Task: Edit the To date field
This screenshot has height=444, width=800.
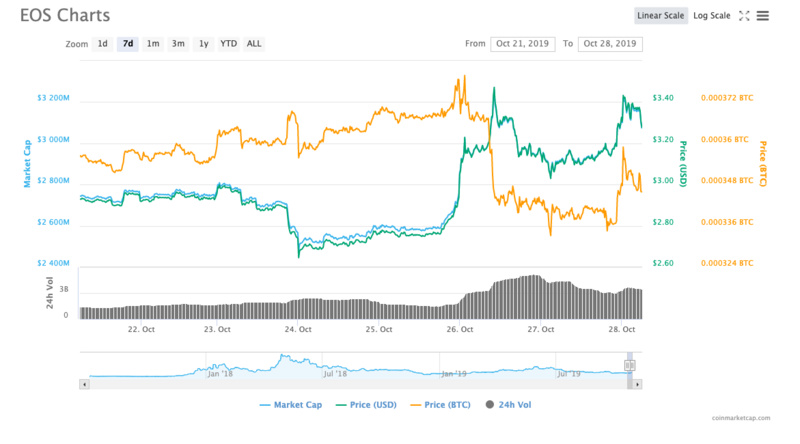Action: [610, 44]
